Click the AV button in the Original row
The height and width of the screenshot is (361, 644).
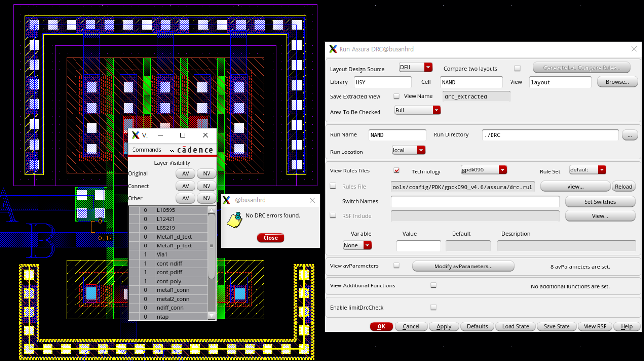click(186, 173)
